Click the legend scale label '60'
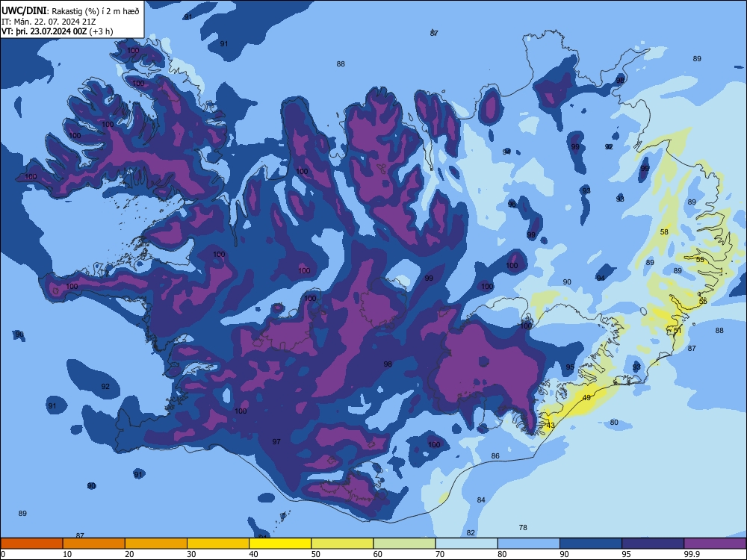Image resolution: width=747 pixels, height=560 pixels. [378, 554]
